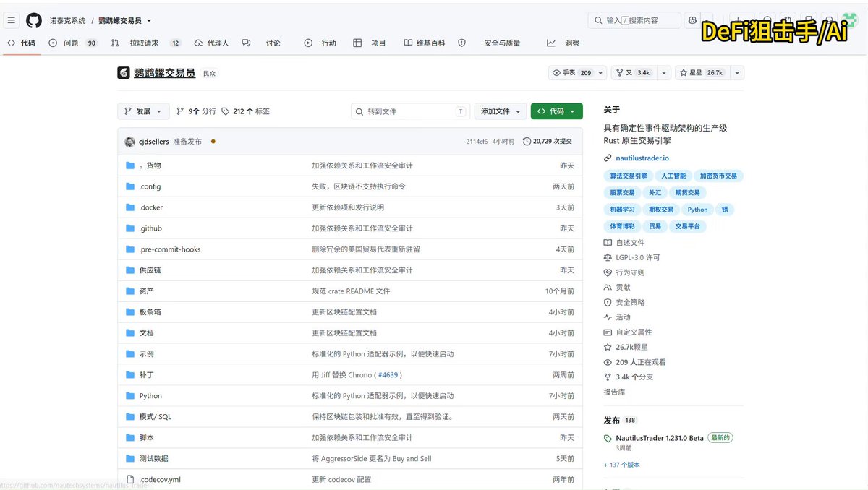
Task: Open the 安全与质量 tab
Action: (489, 43)
